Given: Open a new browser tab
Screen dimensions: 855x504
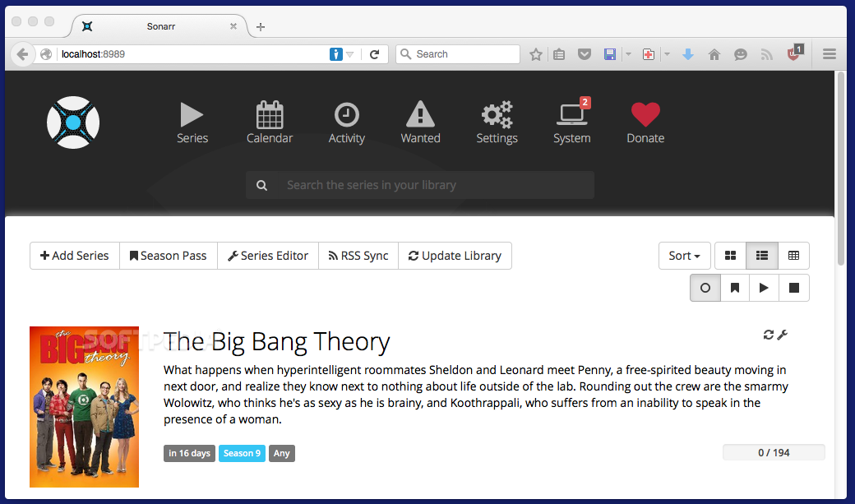Looking at the screenshot, I should pos(261,26).
